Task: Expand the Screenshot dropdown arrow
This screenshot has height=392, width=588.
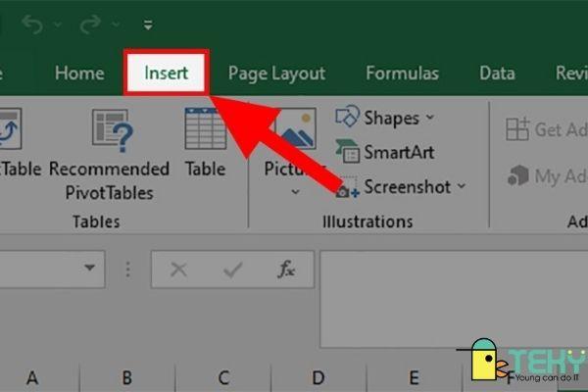Action: pyautogui.click(x=462, y=185)
